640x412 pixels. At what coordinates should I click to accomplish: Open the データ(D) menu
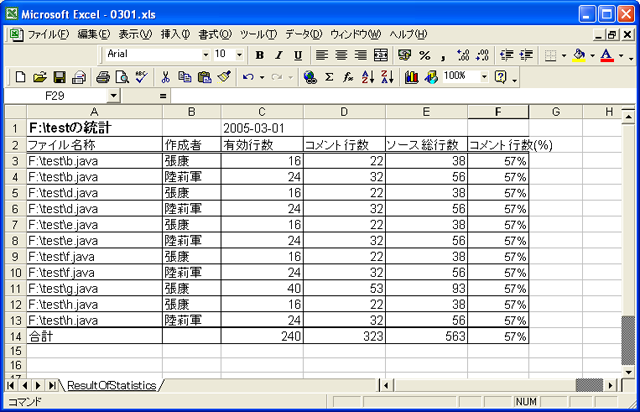coord(304,34)
